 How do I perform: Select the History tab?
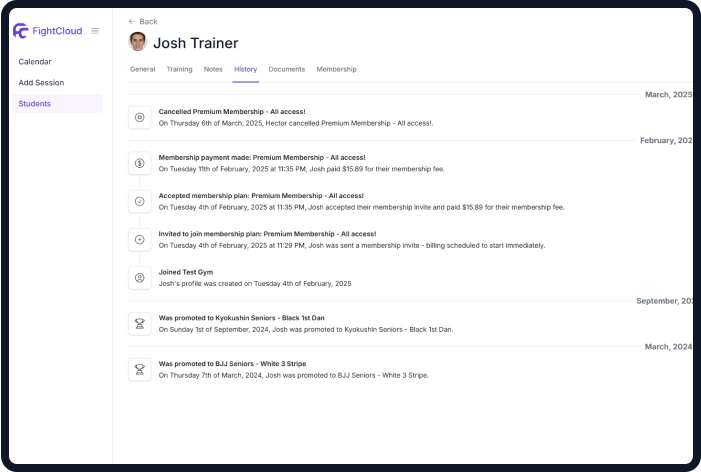(x=245, y=69)
